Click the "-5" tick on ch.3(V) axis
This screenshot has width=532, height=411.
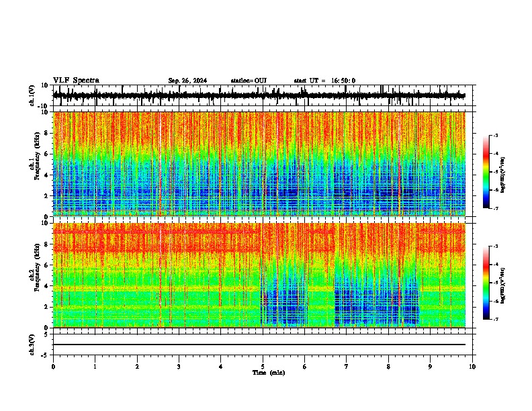click(x=45, y=355)
